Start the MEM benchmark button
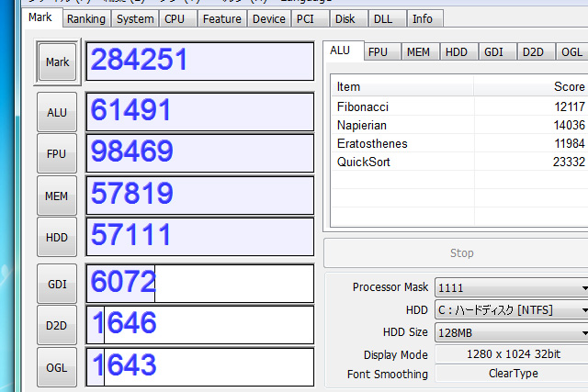This screenshot has width=588, height=392. (57, 196)
